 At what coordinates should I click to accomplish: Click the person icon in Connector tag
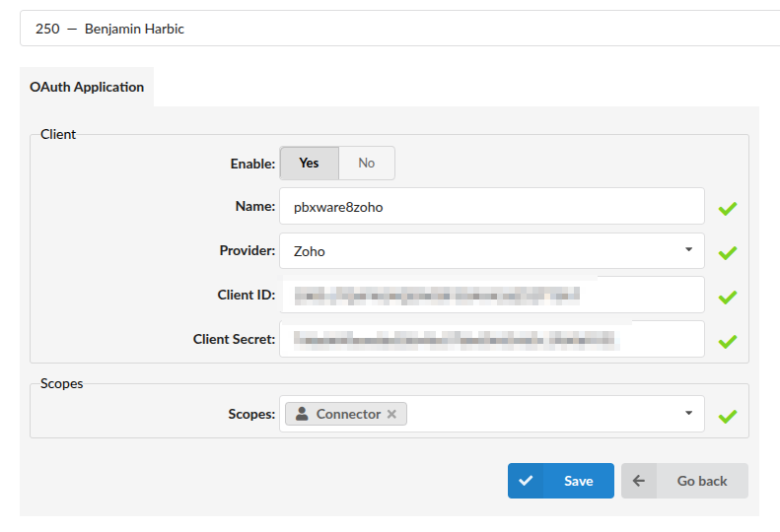pyautogui.click(x=302, y=414)
